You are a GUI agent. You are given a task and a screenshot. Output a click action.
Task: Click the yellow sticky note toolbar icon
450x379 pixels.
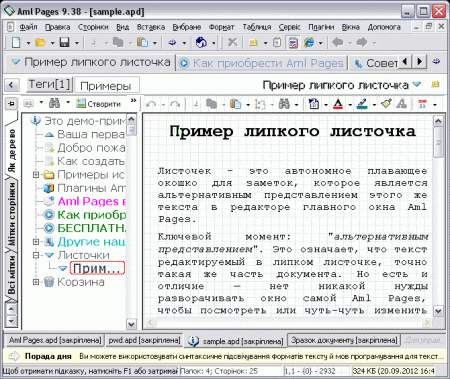254,42
